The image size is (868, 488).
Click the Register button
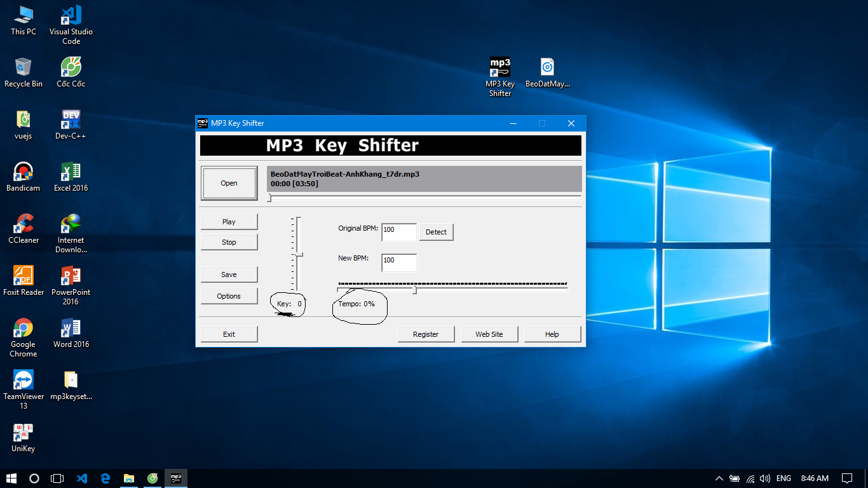(426, 334)
